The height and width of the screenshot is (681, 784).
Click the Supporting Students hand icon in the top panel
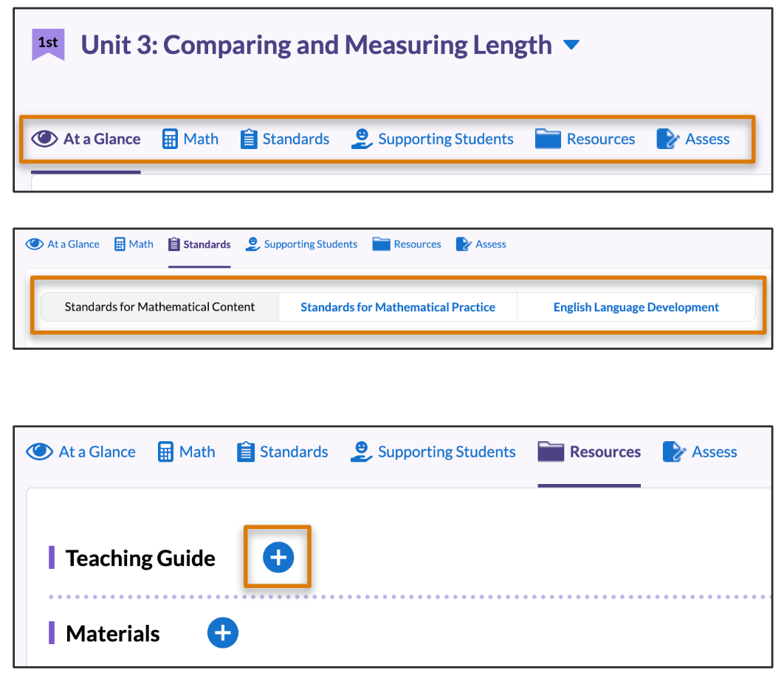click(362, 139)
